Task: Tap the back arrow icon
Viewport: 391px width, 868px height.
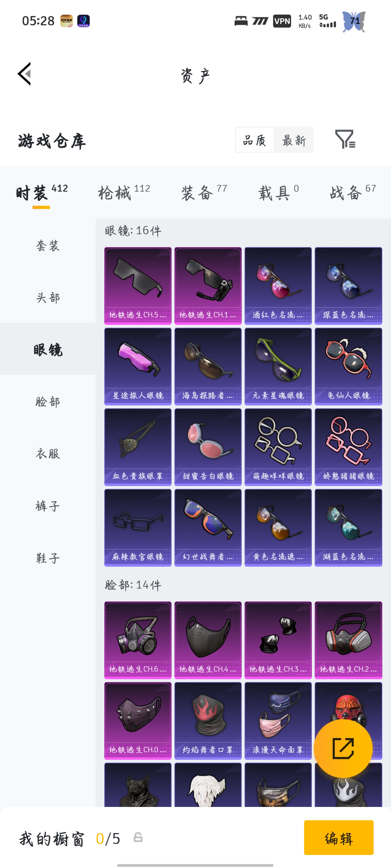Action: 24,74
